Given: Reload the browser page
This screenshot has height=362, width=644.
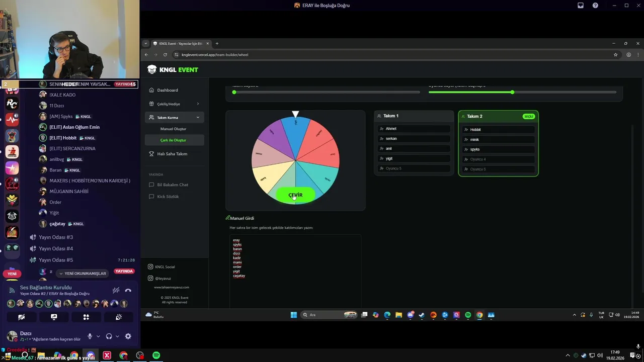Looking at the screenshot, I should (x=165, y=54).
